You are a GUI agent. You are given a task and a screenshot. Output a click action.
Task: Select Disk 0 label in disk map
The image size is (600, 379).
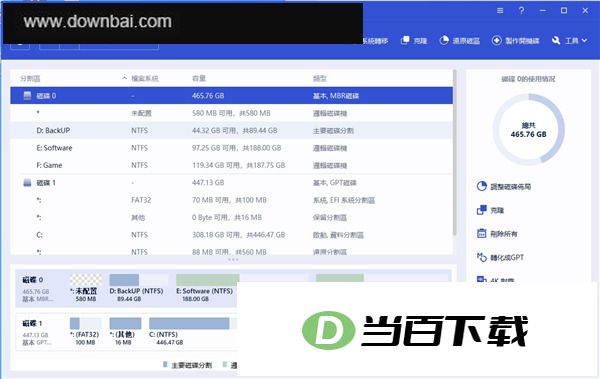(33, 280)
